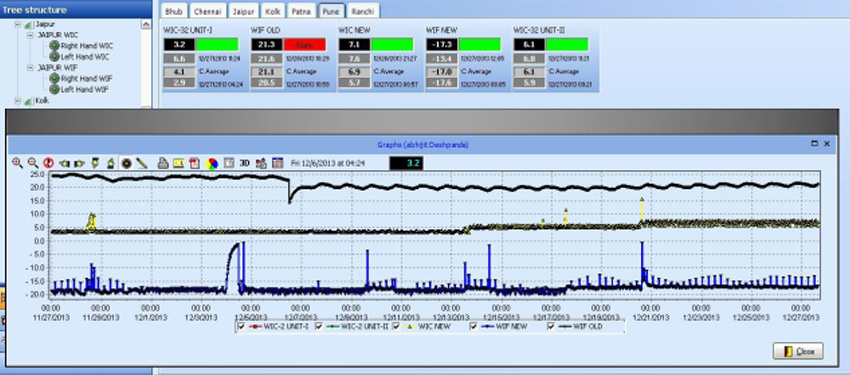
Task: Click the left arrow pan icon
Action: (x=65, y=163)
